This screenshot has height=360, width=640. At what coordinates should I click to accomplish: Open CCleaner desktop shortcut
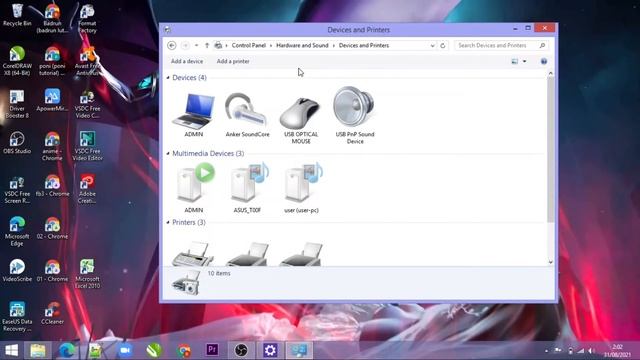(52, 313)
